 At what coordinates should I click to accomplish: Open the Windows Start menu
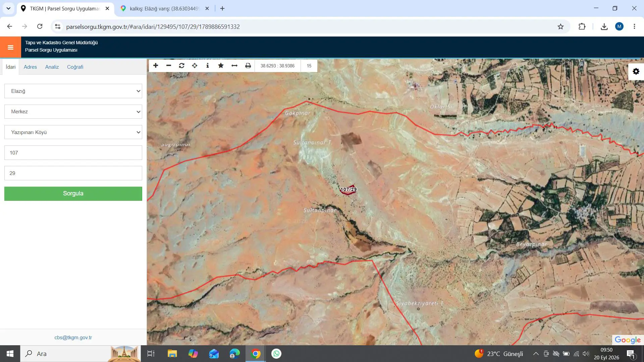click(x=10, y=354)
